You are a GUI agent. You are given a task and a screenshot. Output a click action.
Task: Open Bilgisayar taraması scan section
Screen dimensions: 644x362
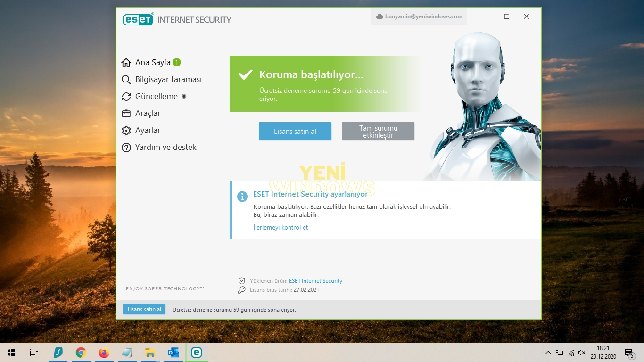(x=168, y=79)
